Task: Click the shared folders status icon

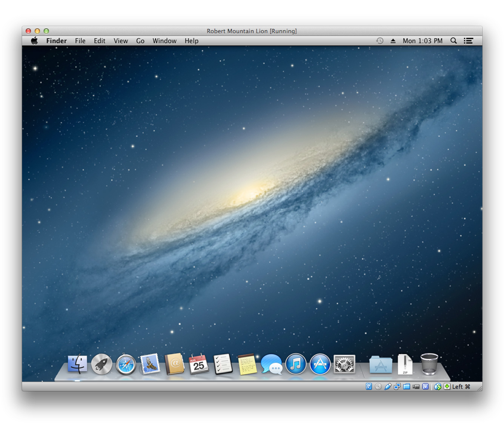Action: click(x=406, y=386)
